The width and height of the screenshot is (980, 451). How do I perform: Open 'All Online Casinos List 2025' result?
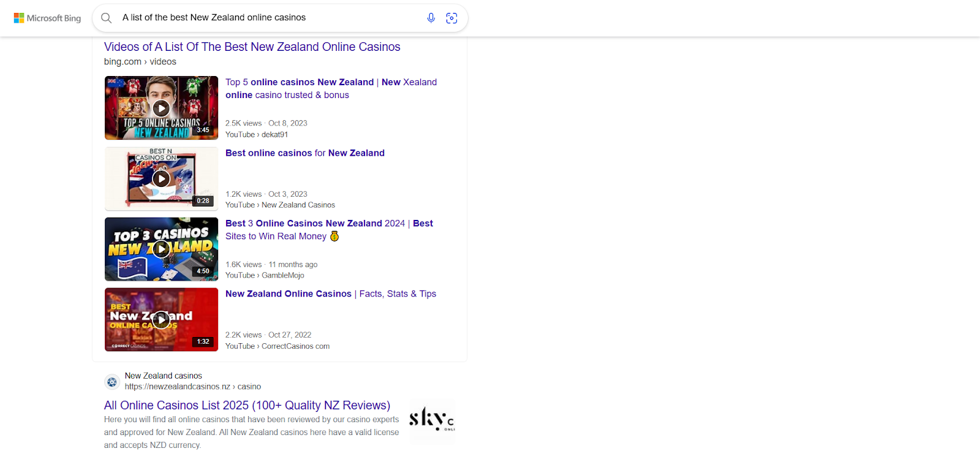coord(247,405)
